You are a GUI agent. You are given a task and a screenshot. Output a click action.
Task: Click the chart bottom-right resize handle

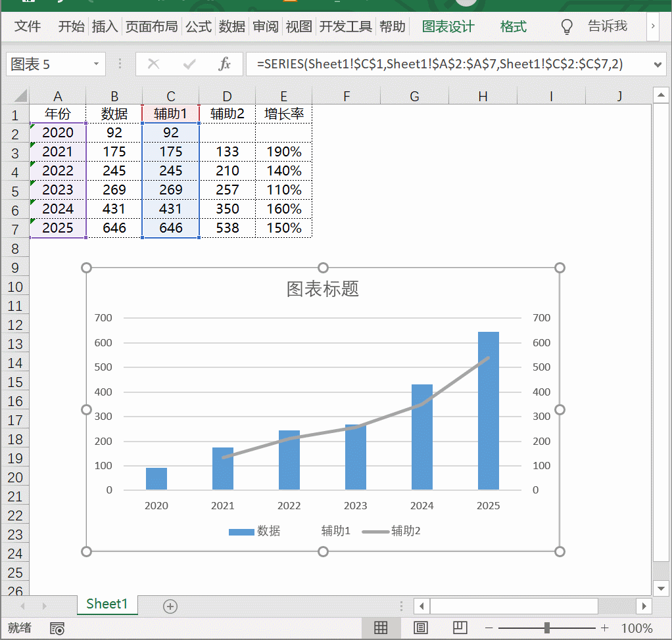560,551
